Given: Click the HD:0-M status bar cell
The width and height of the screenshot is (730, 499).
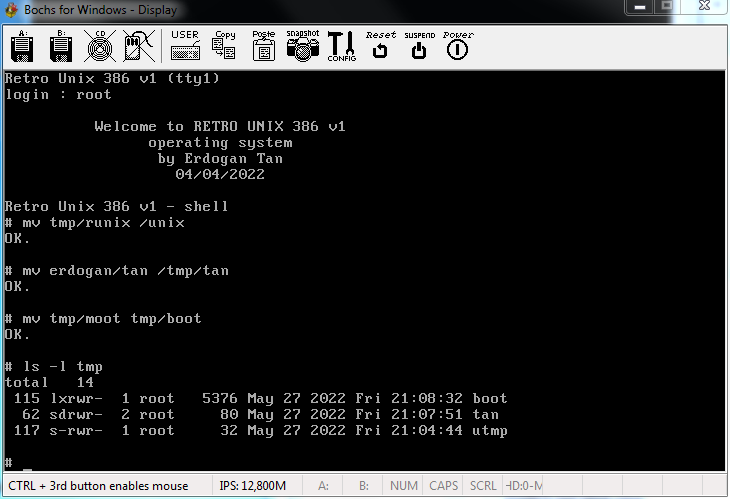Looking at the screenshot, I should click(523, 486).
